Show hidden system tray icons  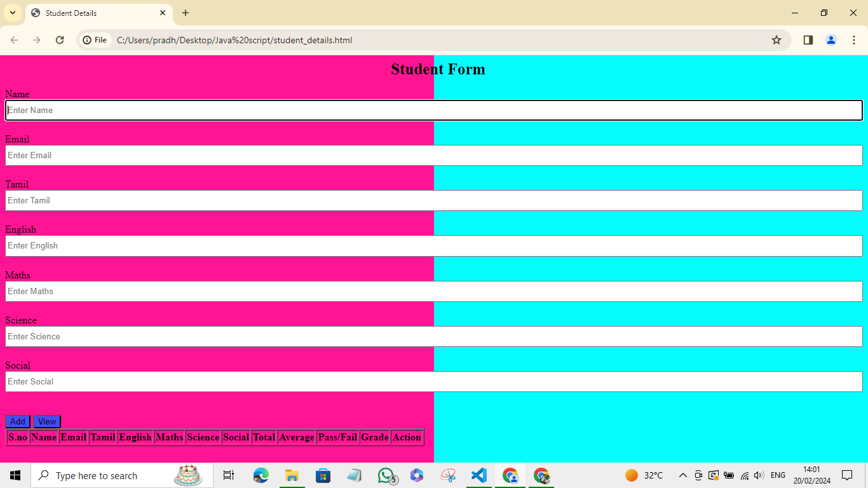[683, 475]
